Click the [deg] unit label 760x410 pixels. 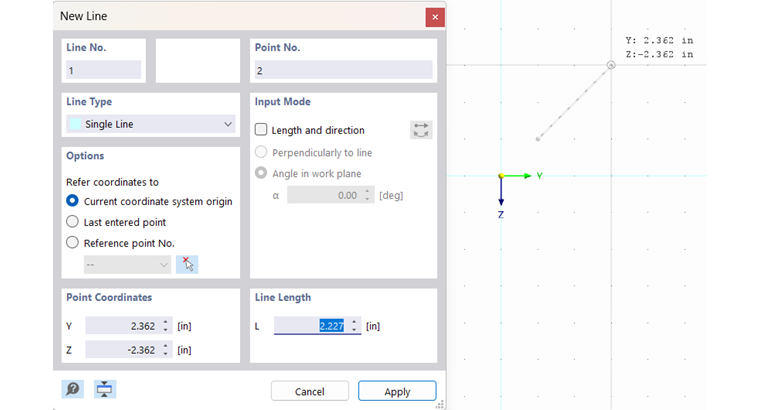391,195
